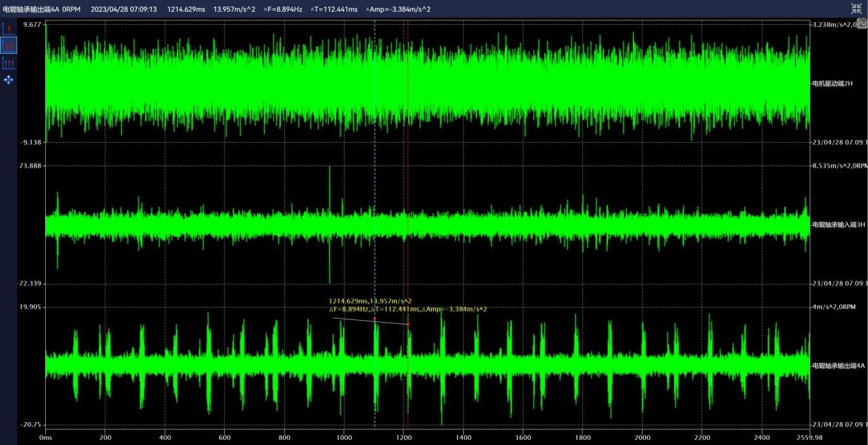Click the 73.888 upper y-axis value

pyautogui.click(x=30, y=166)
